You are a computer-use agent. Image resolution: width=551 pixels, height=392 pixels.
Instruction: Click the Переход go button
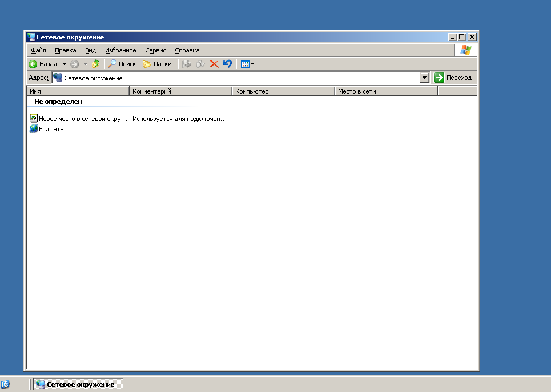coord(453,78)
